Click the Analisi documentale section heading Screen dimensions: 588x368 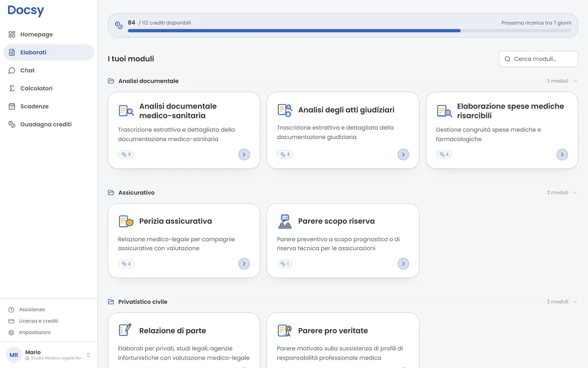[x=148, y=81]
